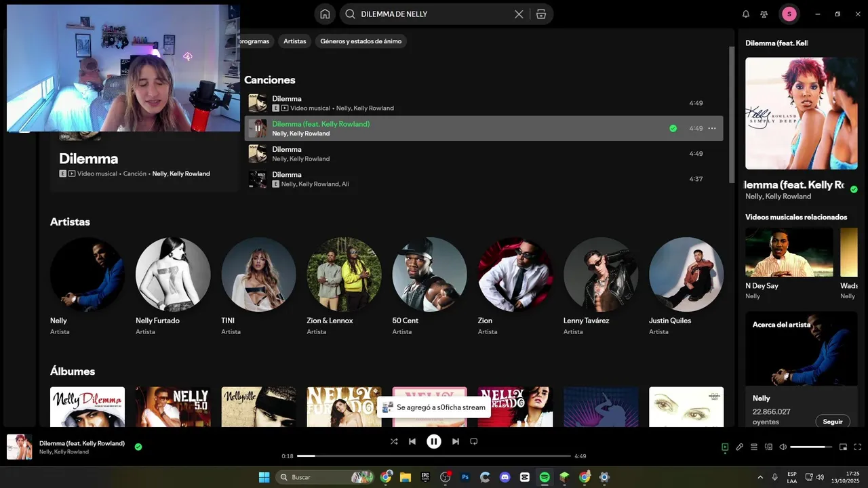Select the Géneros y estados de ánimo chip
Screen dimensions: 868x488
(x=361, y=41)
